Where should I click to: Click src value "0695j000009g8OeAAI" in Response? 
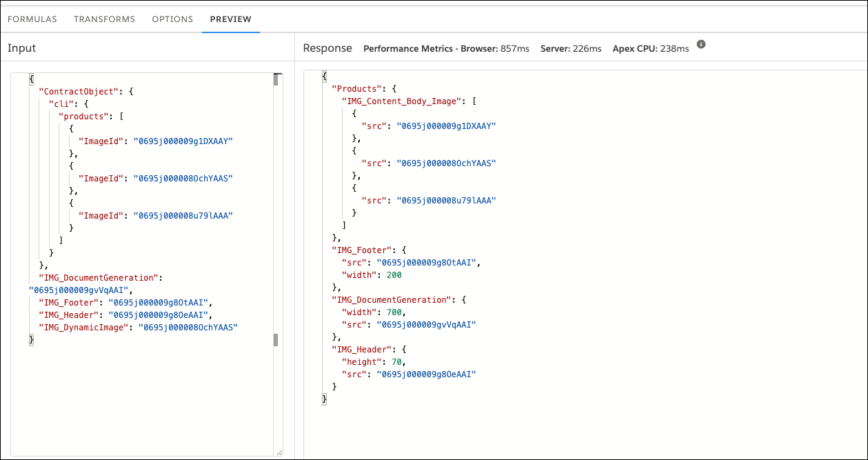tap(426, 374)
